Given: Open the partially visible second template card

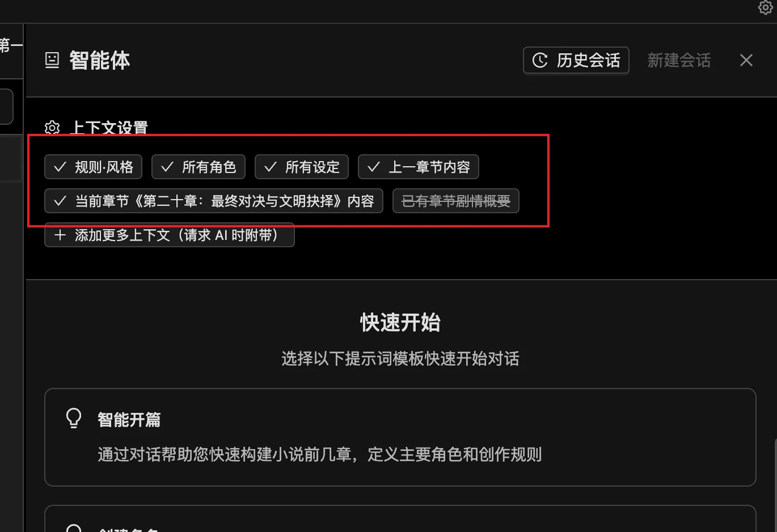Looking at the screenshot, I should point(400,518).
